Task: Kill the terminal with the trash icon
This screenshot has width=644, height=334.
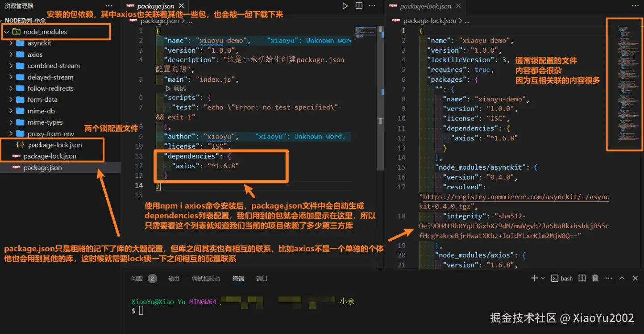Action: click(595, 278)
